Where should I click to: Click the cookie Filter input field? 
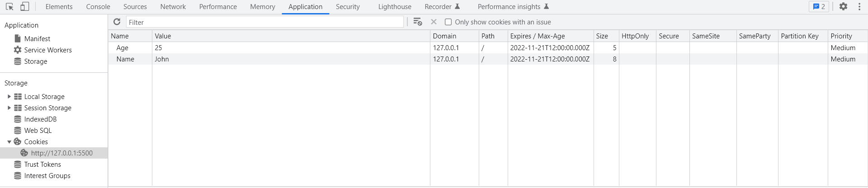(265, 22)
